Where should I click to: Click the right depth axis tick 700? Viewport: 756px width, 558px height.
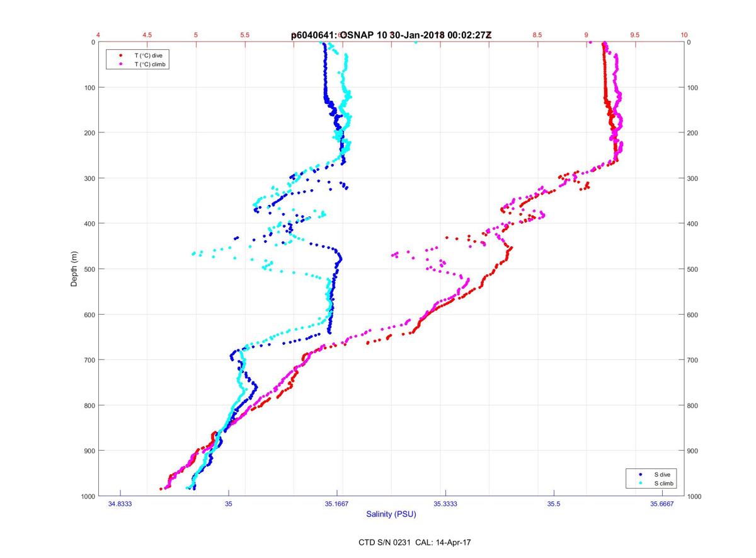point(693,360)
